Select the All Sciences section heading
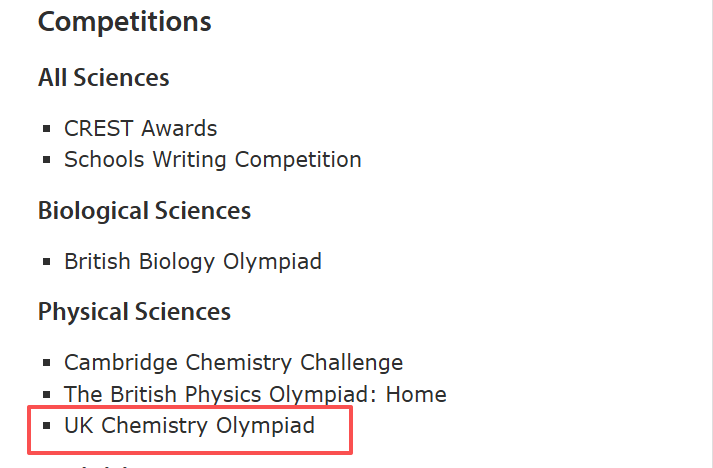Viewport: 713px width, 468px height. (103, 77)
